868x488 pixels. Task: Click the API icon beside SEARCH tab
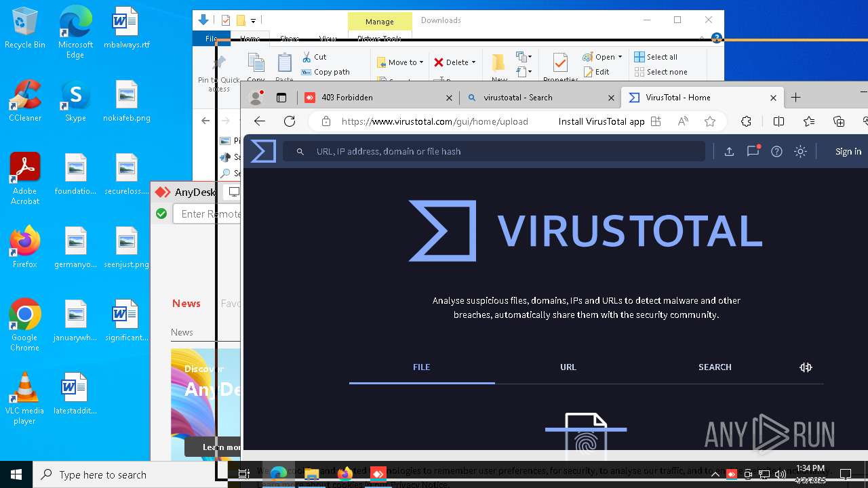[x=806, y=367]
